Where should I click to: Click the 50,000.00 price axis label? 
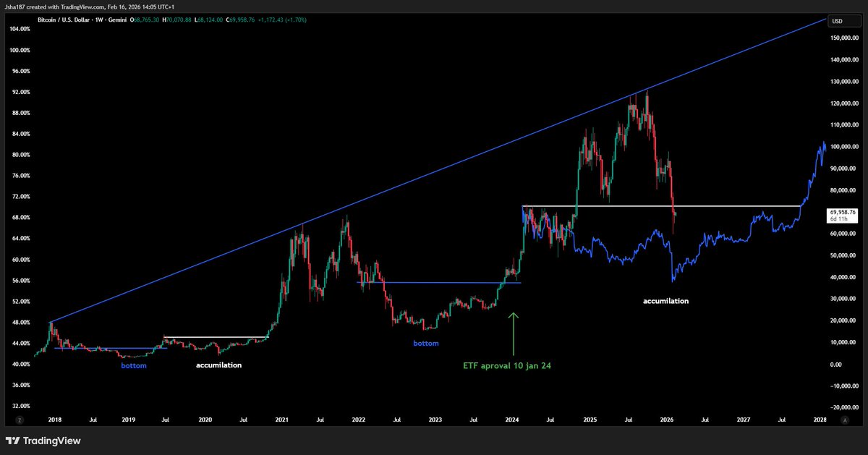[843, 255]
